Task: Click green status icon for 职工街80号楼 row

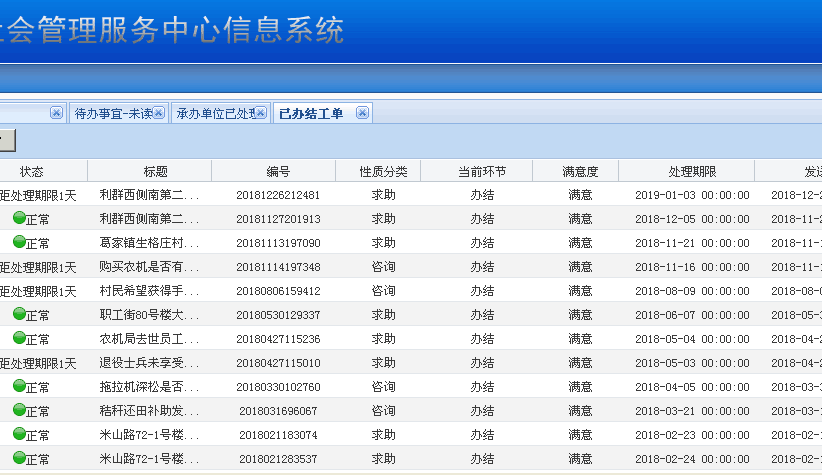Action: pyautogui.click(x=19, y=314)
